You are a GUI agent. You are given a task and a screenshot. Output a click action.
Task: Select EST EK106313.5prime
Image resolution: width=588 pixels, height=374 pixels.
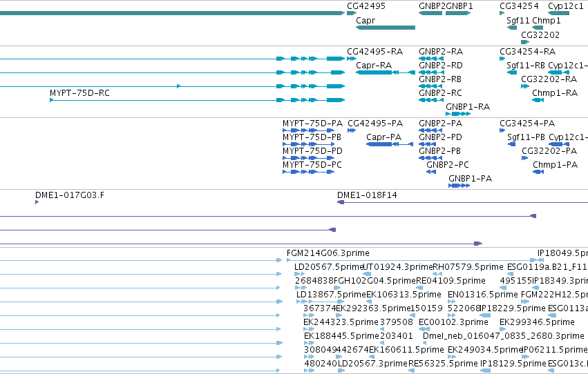pyautogui.click(x=404, y=295)
